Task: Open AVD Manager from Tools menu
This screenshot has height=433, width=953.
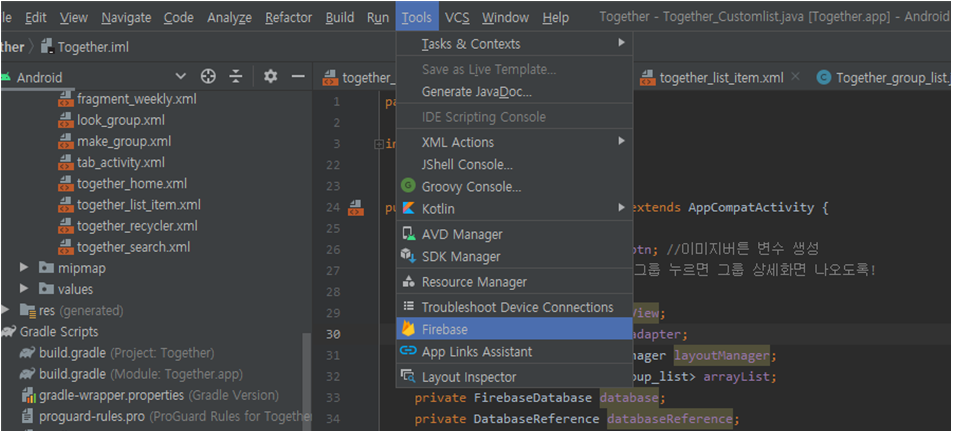Action: point(514,234)
